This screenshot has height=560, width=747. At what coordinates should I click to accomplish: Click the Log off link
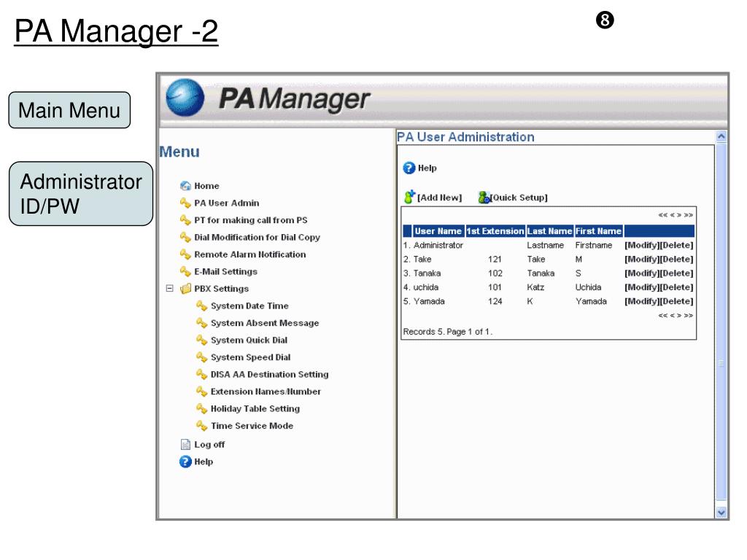(x=209, y=444)
